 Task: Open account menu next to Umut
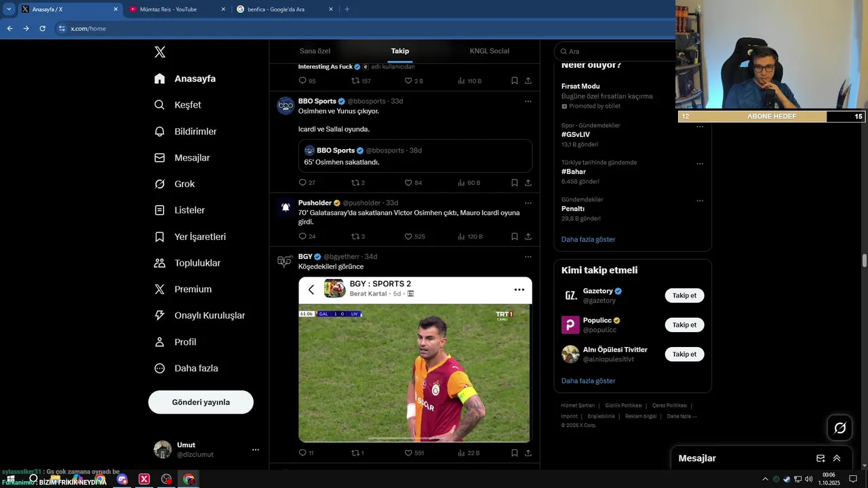click(x=256, y=449)
